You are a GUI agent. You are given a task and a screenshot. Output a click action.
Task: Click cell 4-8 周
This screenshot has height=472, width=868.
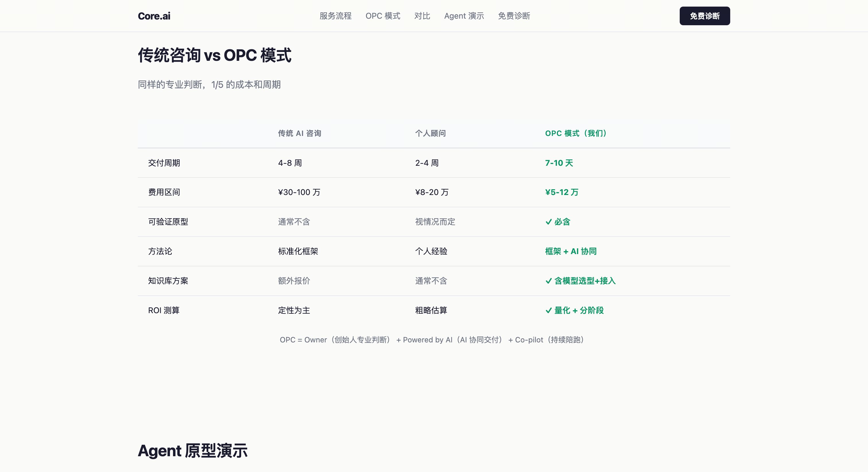pos(290,163)
